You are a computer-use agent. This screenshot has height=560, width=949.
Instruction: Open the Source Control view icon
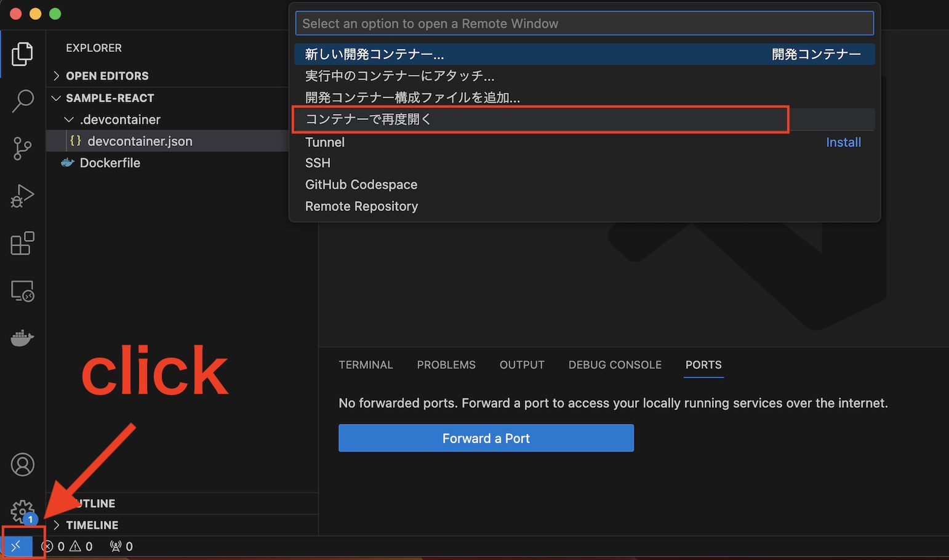(22, 148)
